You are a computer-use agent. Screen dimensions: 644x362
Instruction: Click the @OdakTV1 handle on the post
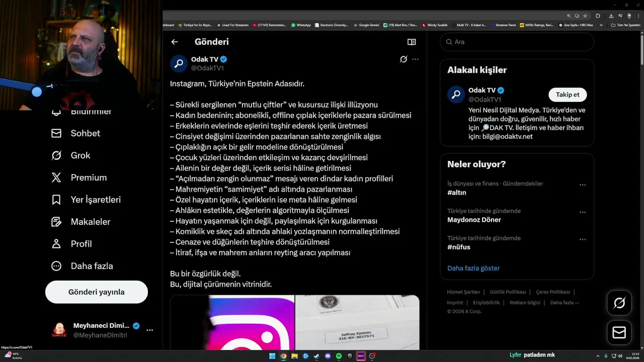click(207, 68)
